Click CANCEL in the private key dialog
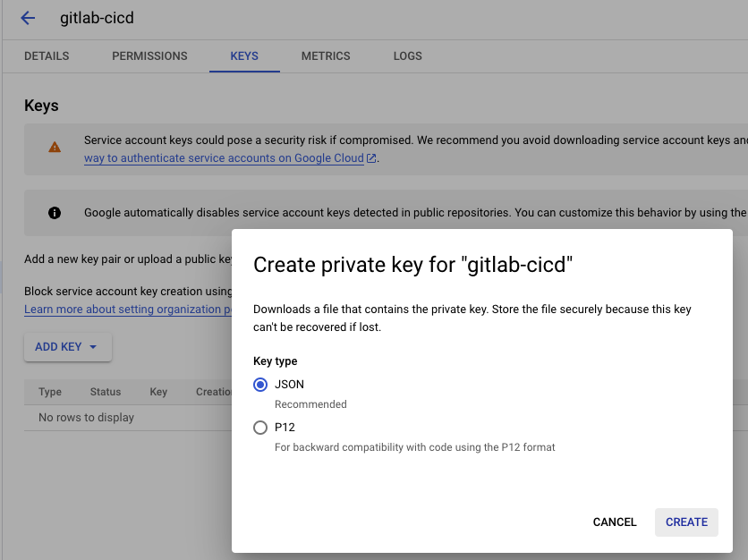Viewport: 748px width, 560px height. coord(615,522)
